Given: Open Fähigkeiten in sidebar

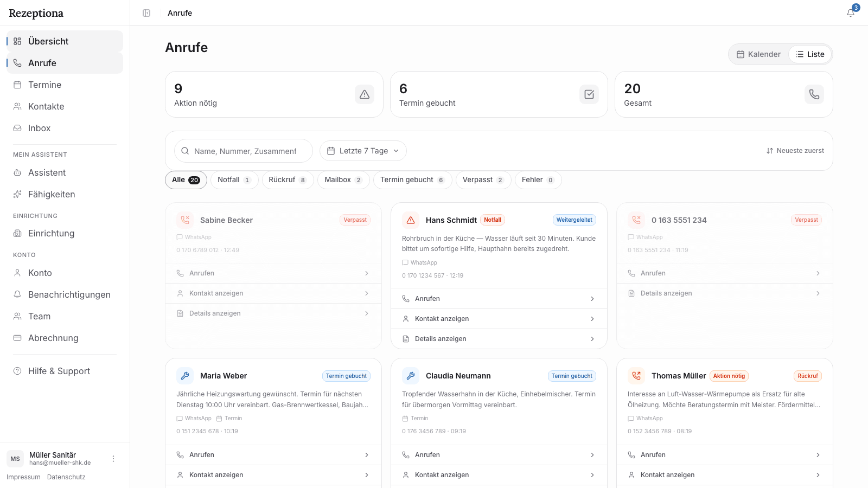Looking at the screenshot, I should (65, 194).
